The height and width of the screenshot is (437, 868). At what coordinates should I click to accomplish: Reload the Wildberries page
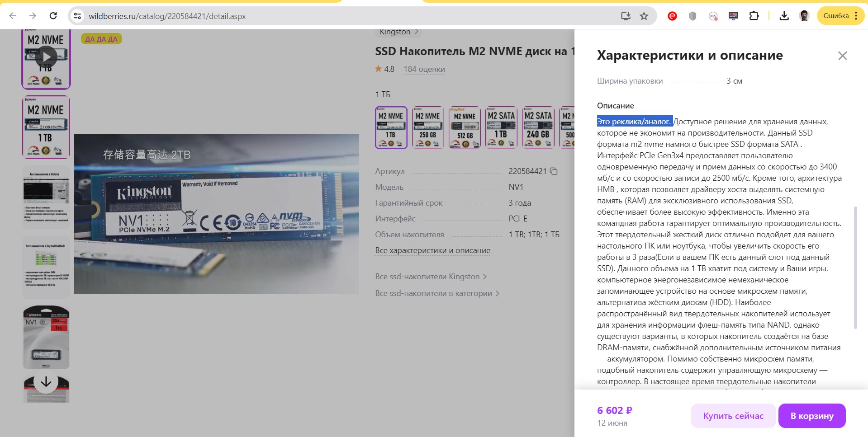pos(53,16)
